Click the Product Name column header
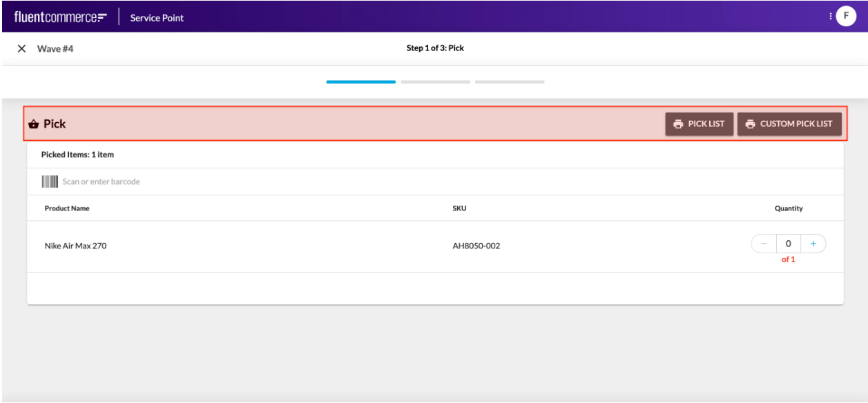Screen dimensions: 868x403 [67, 208]
